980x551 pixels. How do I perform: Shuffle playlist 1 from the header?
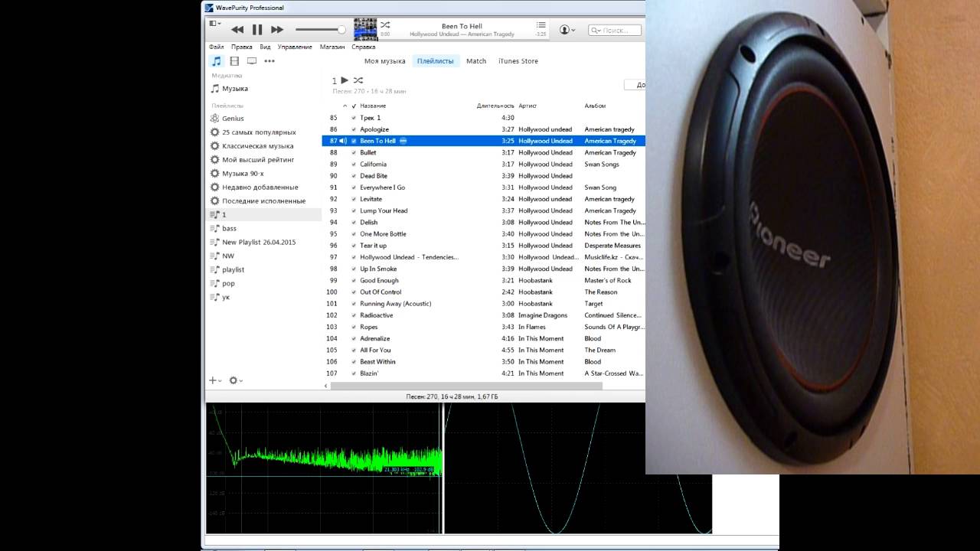pos(358,80)
